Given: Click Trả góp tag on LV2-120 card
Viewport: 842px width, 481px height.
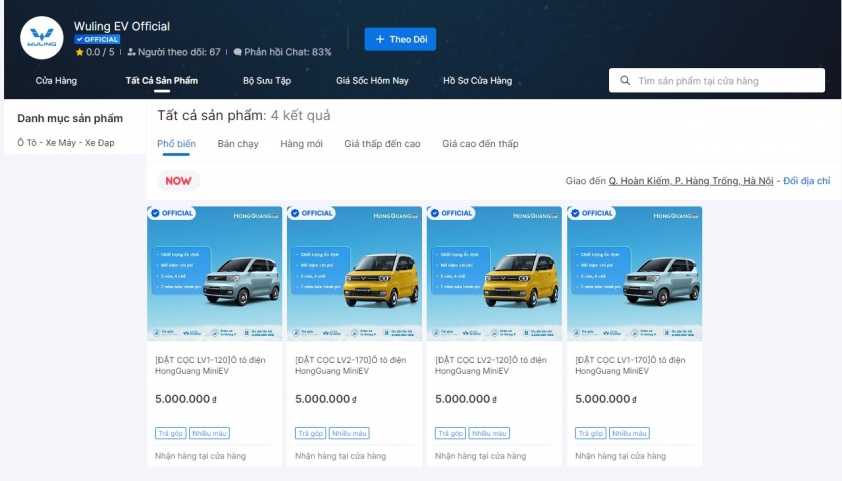Looking at the screenshot, I should [x=451, y=433].
